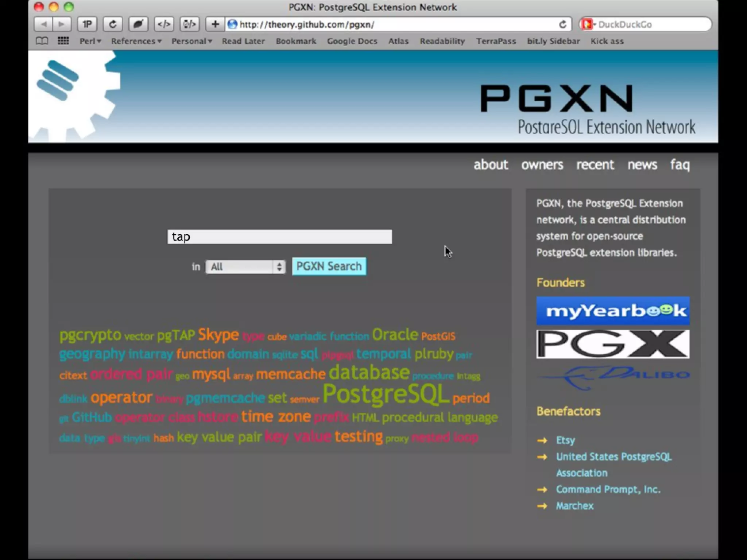Click the database tag
Image resolution: width=747 pixels, height=560 pixels.
(369, 373)
